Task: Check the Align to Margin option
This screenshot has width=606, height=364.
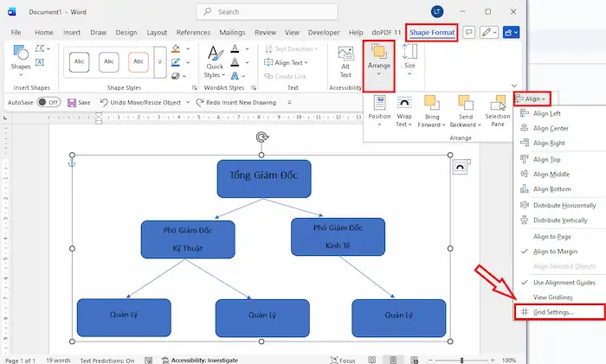Action: 556,251
